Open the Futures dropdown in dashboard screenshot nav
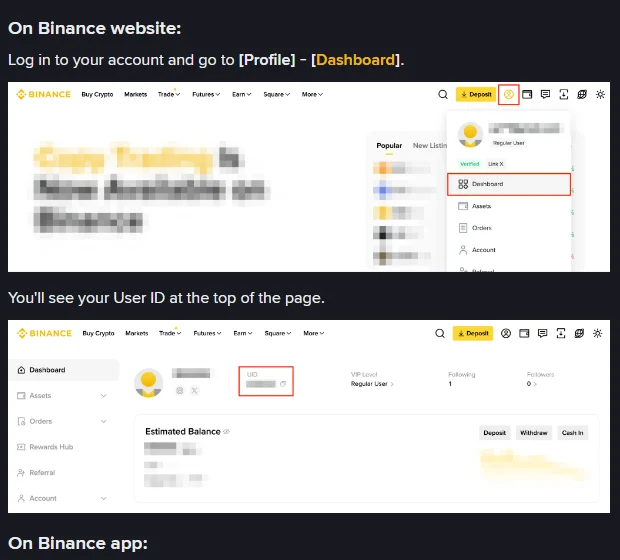620x560 pixels. click(207, 333)
